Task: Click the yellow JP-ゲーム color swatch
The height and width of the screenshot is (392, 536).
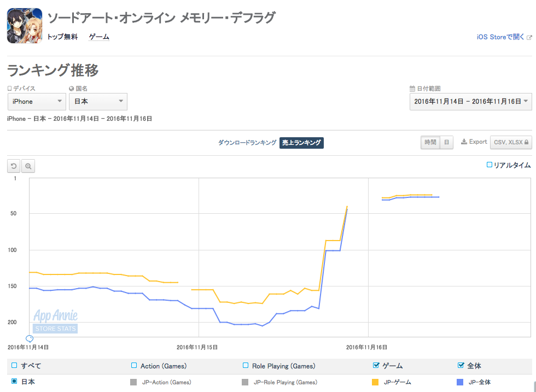Action: (375, 382)
